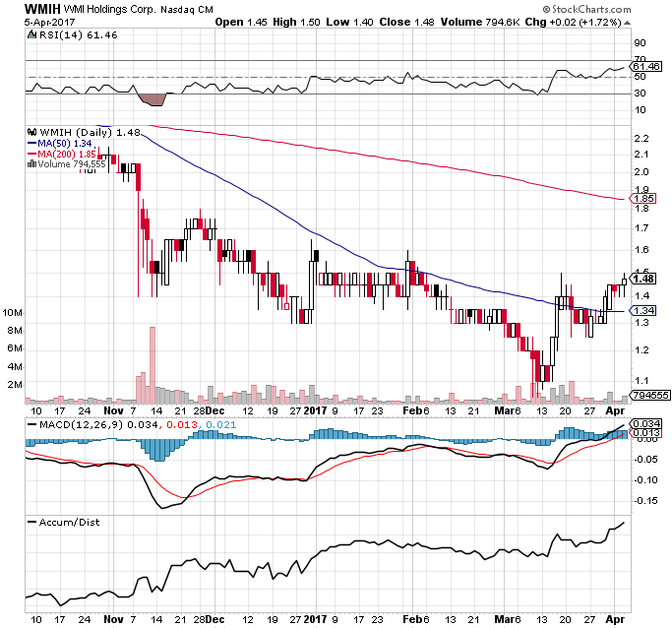Click the 61.46 RSI value tag on right axis
This screenshot has height=628, width=672.
pyautogui.click(x=646, y=67)
